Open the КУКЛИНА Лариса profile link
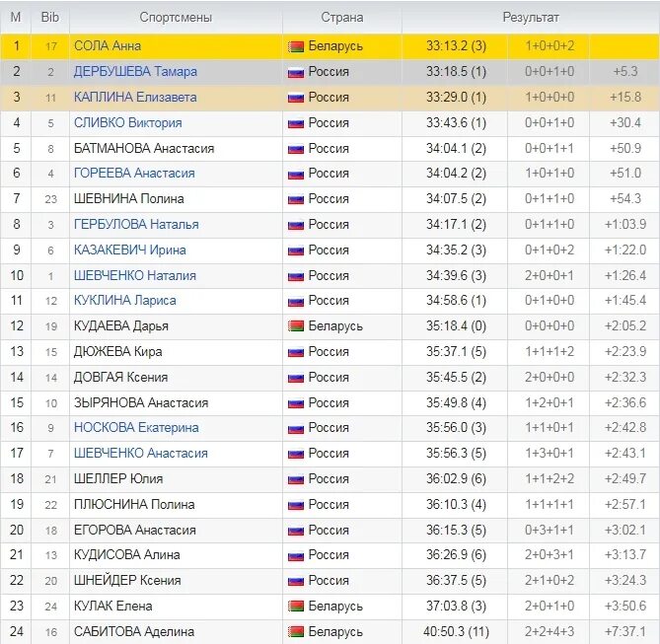Screen dimensions: 660x644 click(124, 301)
